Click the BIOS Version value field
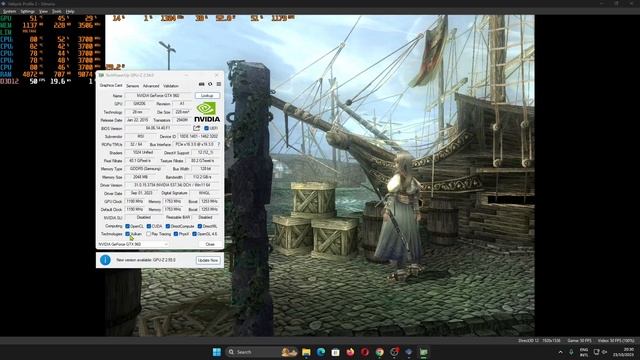This screenshot has width=640, height=360. (158, 128)
